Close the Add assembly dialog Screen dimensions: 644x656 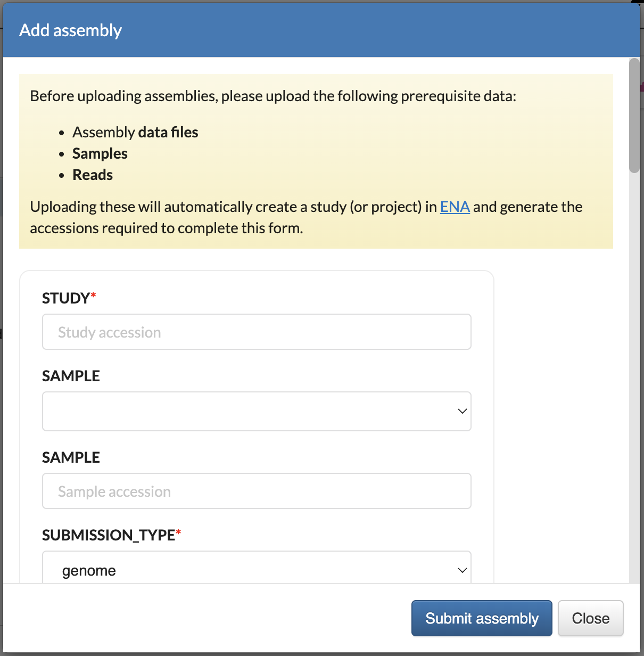(590, 618)
